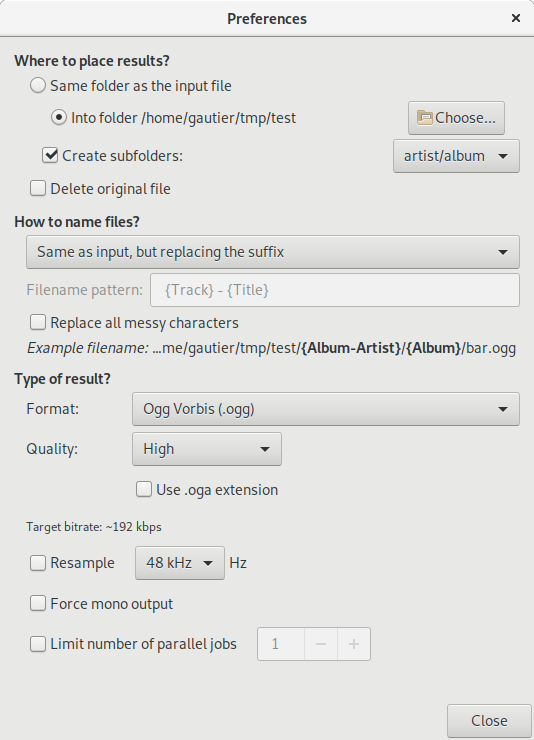The height and width of the screenshot is (740, 534).
Task: Enable Delete original file checkbox
Action: tap(38, 188)
